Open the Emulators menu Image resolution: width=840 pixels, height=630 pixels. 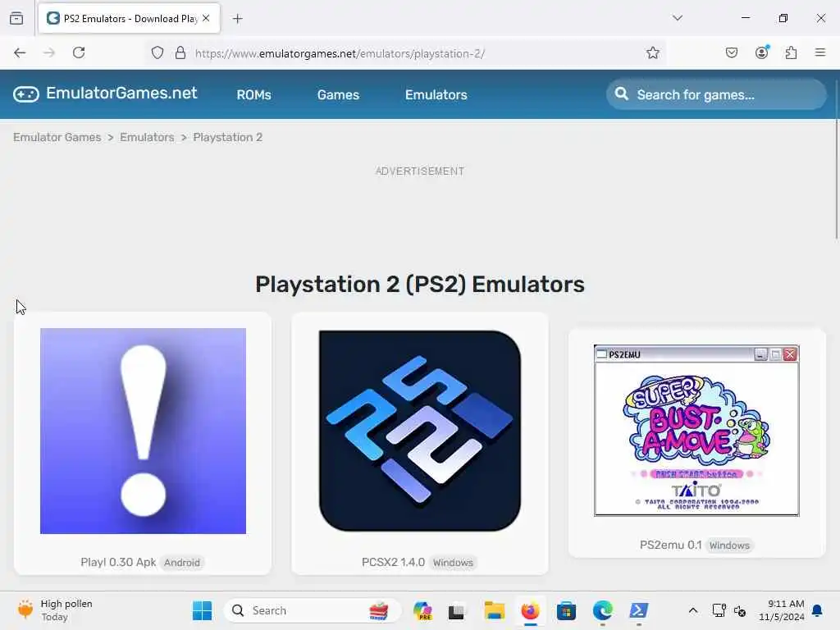pyautogui.click(x=436, y=95)
